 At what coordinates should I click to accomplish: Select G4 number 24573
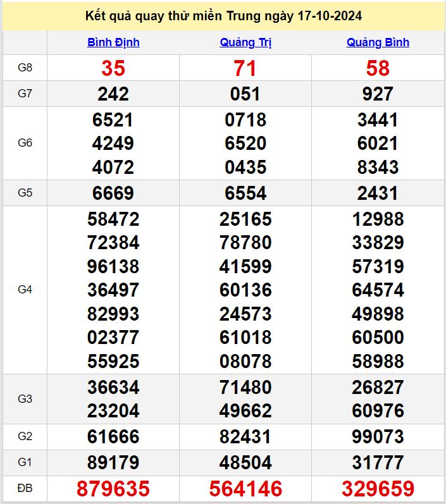245,314
